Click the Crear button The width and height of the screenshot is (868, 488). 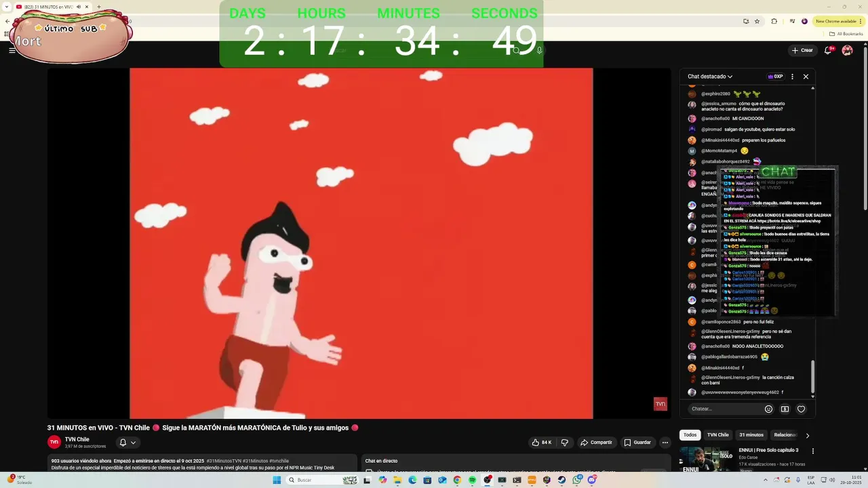pyautogui.click(x=802, y=50)
